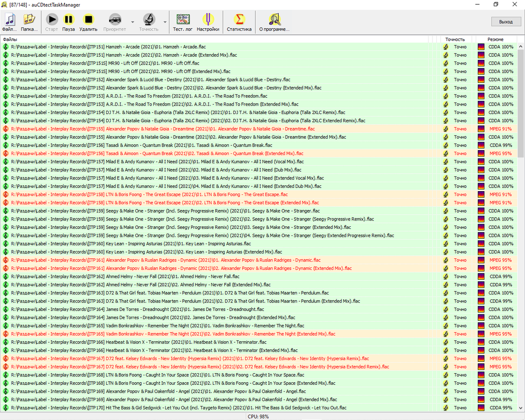The image size is (525, 420).
Task: Open the add files toolbar button
Action: tap(9, 22)
